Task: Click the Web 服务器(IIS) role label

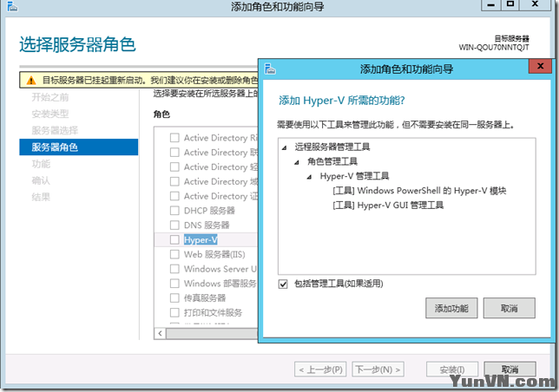Action: click(214, 254)
